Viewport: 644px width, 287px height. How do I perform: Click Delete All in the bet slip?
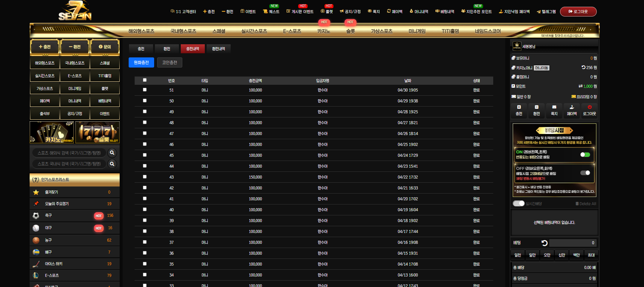pyautogui.click(x=586, y=204)
